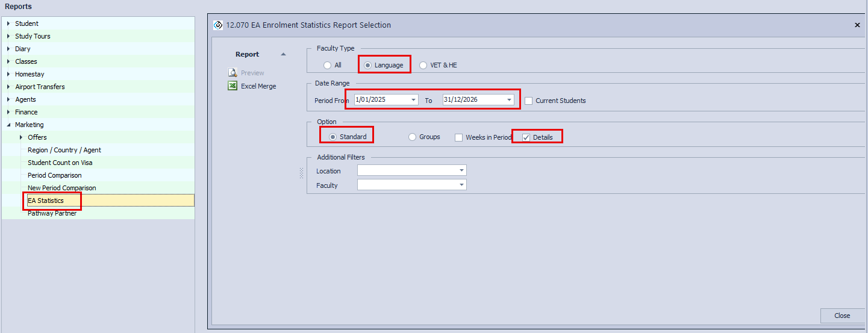Click the dialog title bar app icon
Image resolution: width=868 pixels, height=333 pixels.
(218, 25)
